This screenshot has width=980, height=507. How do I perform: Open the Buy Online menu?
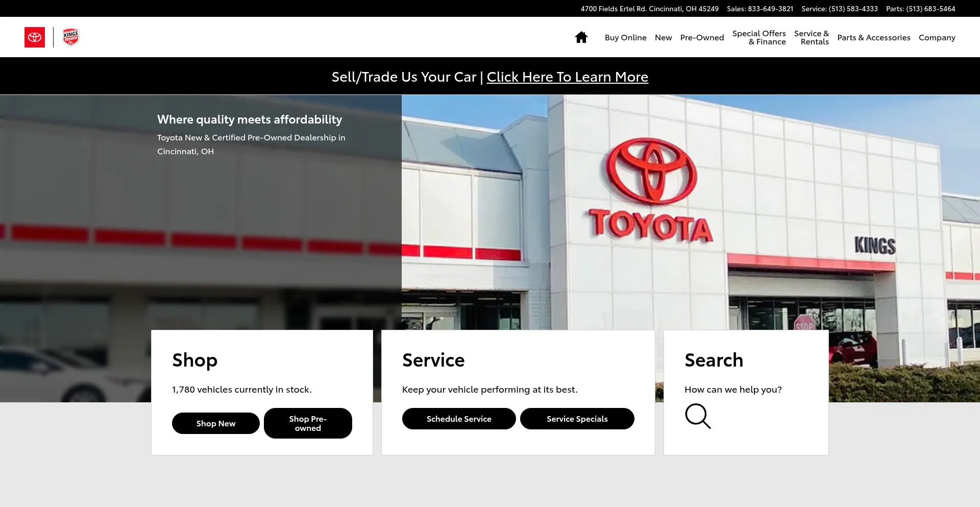626,37
